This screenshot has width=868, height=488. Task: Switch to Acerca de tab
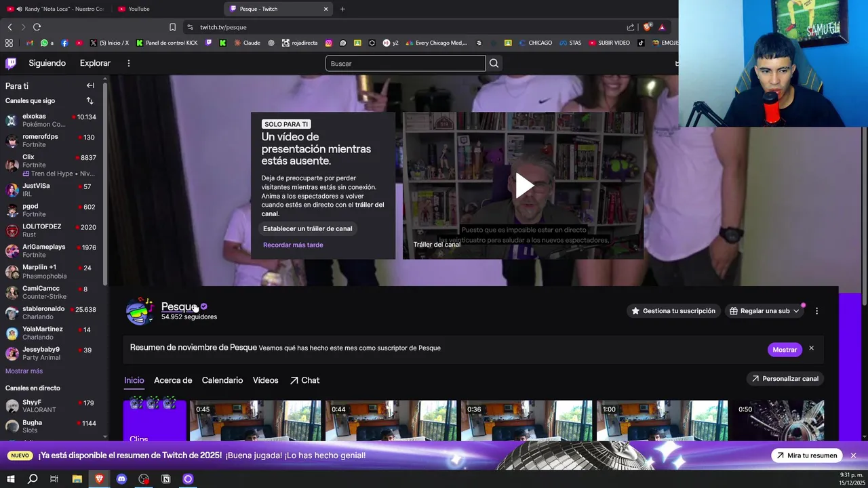[173, 380]
